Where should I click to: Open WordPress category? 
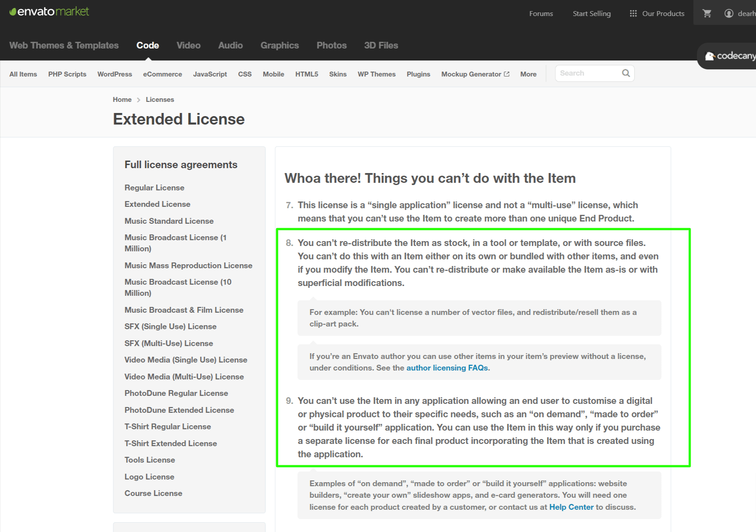(115, 74)
